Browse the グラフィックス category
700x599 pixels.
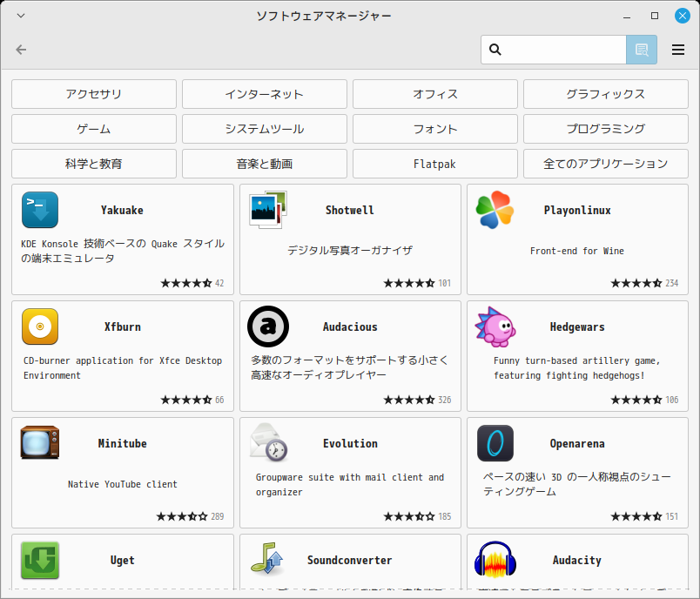[x=606, y=94]
